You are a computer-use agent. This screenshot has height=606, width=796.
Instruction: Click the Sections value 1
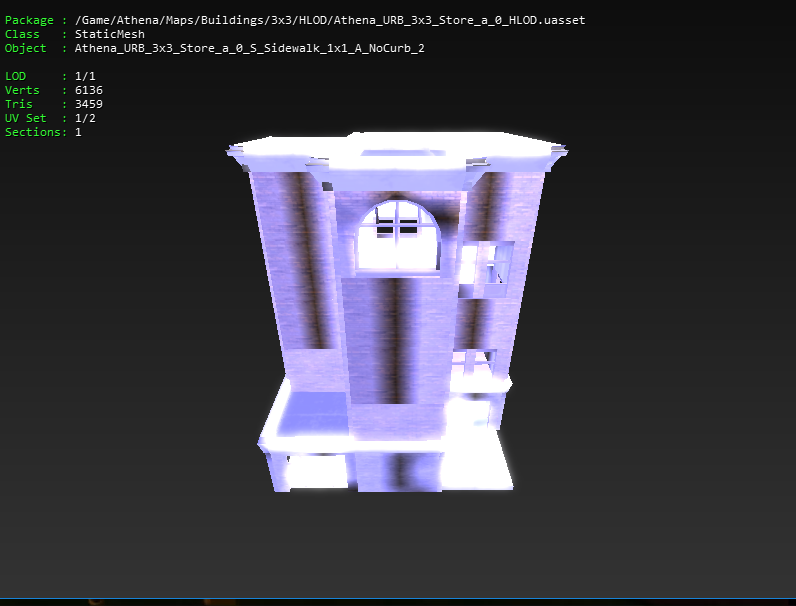[x=78, y=132]
